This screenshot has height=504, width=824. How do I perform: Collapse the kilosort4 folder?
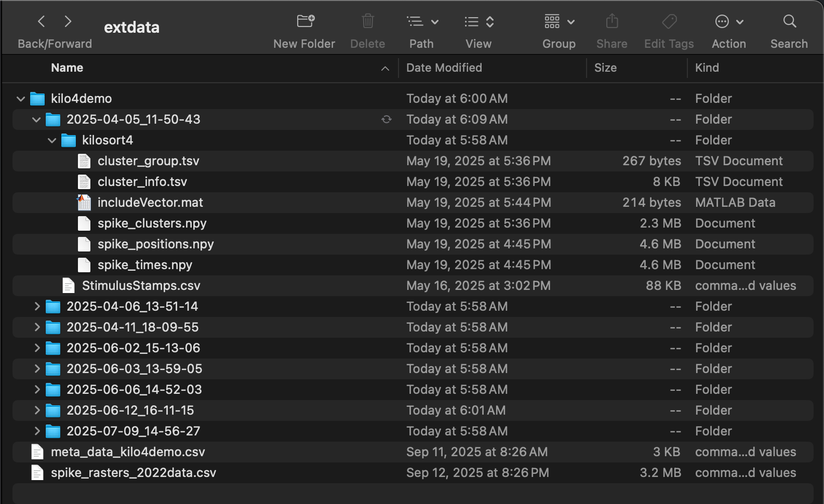tap(52, 140)
